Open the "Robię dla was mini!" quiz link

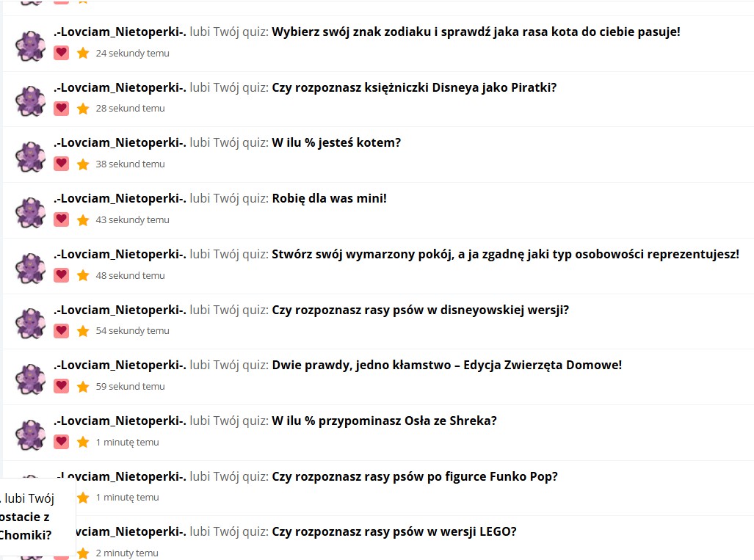pyautogui.click(x=329, y=199)
